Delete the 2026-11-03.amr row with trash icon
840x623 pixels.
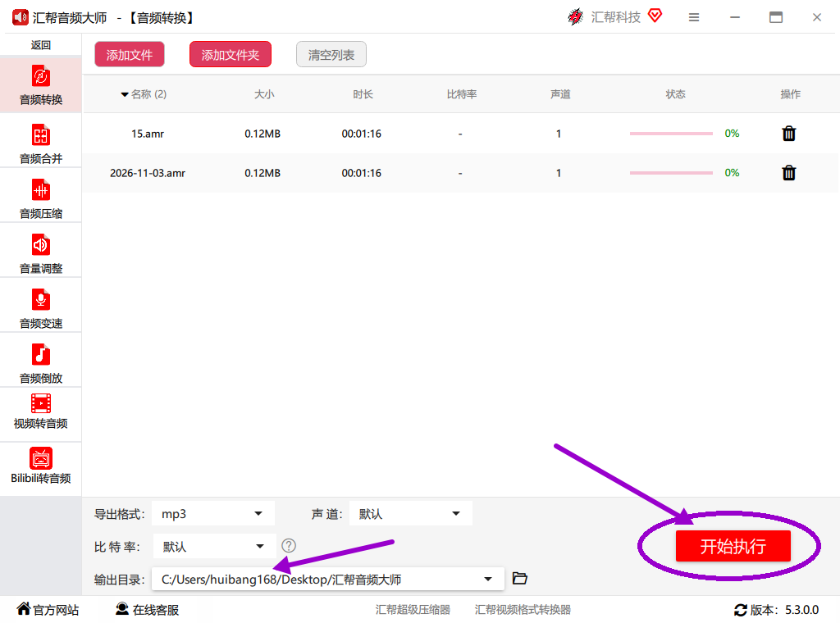tap(788, 173)
